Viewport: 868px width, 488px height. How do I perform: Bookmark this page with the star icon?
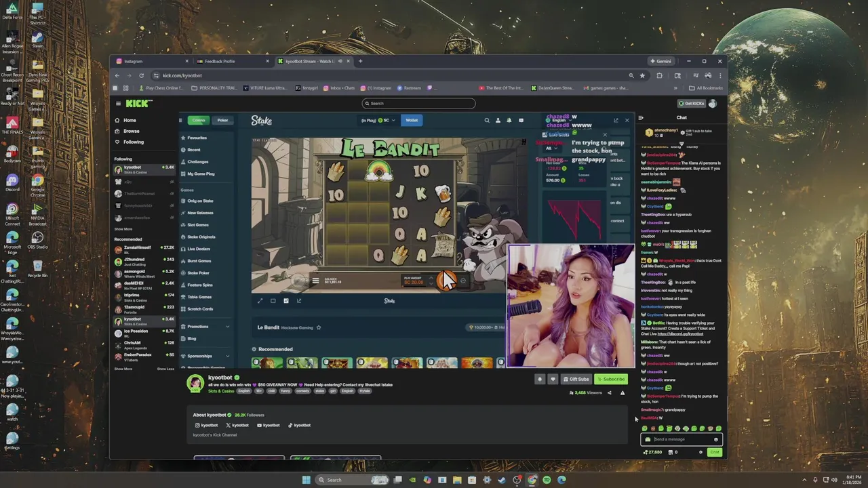(642, 75)
